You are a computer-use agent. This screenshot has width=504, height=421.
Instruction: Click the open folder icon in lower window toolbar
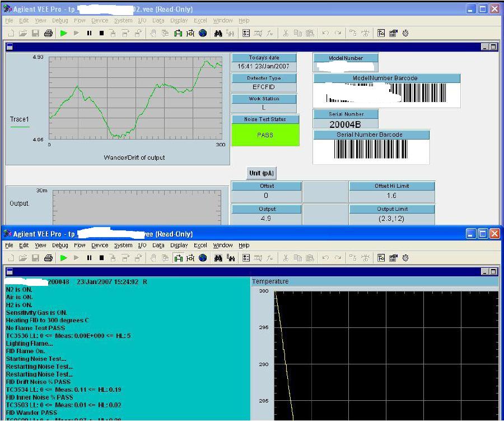coord(23,258)
